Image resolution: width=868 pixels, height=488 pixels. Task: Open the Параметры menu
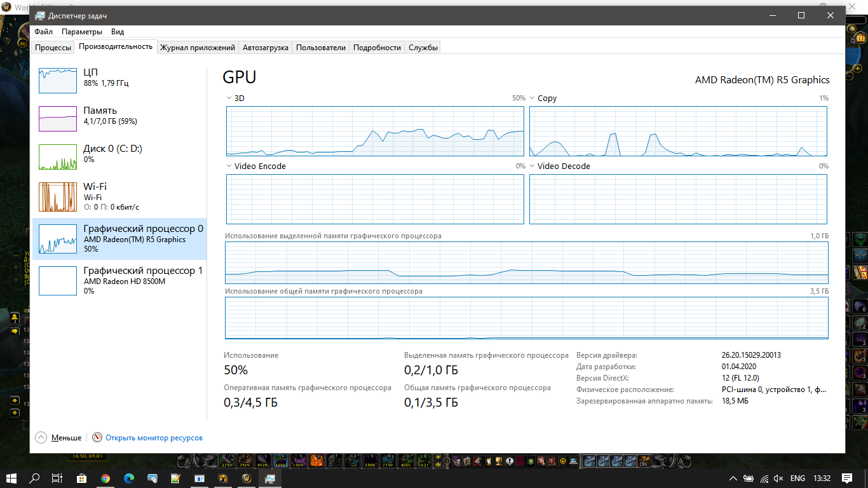82,32
